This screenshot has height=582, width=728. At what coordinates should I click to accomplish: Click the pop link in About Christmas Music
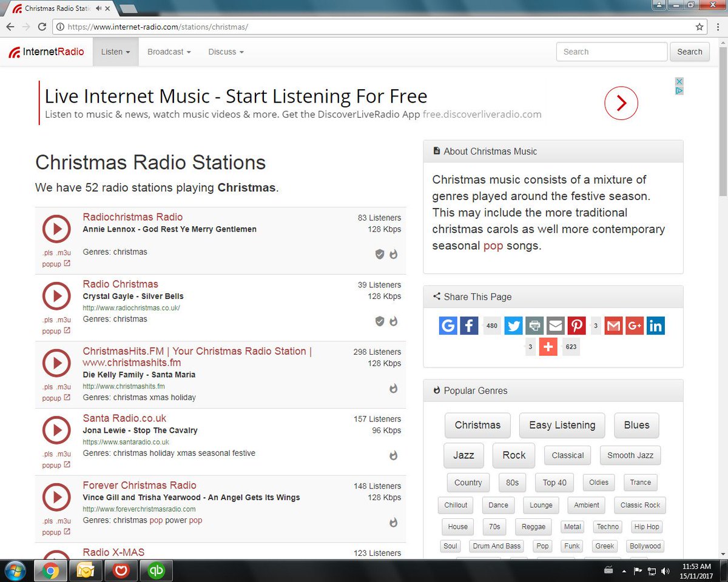(493, 246)
